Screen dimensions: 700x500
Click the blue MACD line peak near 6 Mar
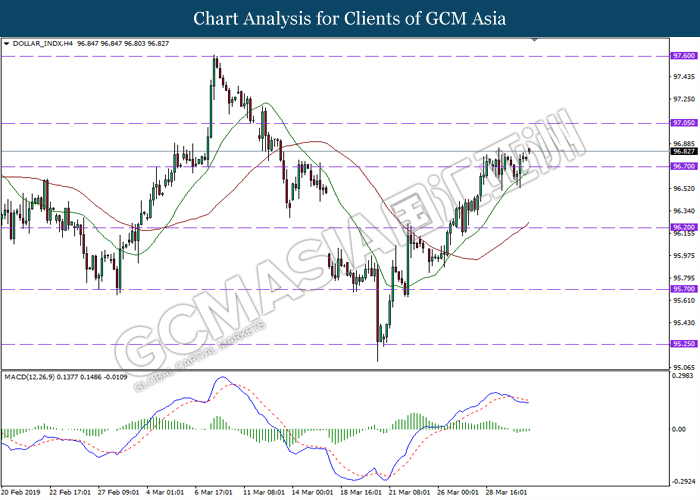click(x=221, y=378)
